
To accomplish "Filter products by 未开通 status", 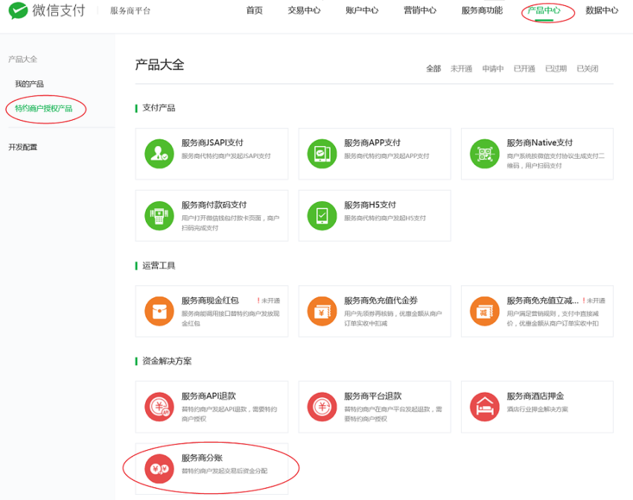I will 461,69.
